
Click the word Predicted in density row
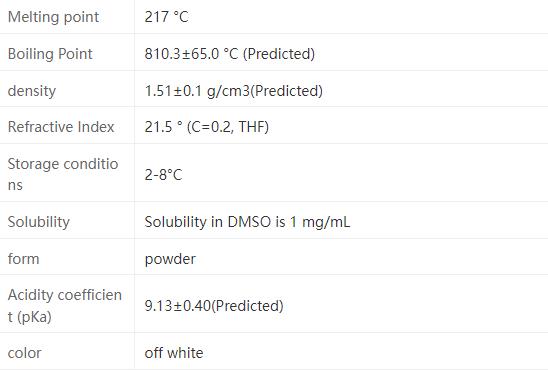(x=287, y=91)
